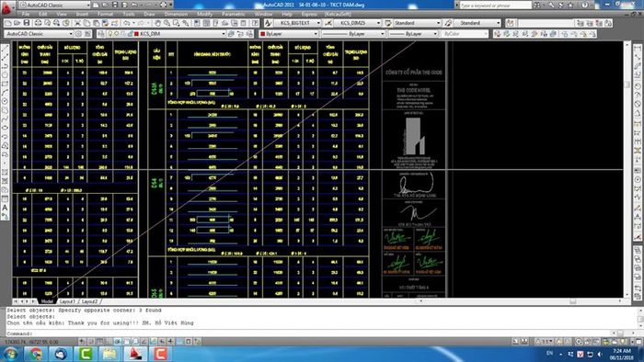
Task: Select the Arc draw tool
Action: pos(5,93)
